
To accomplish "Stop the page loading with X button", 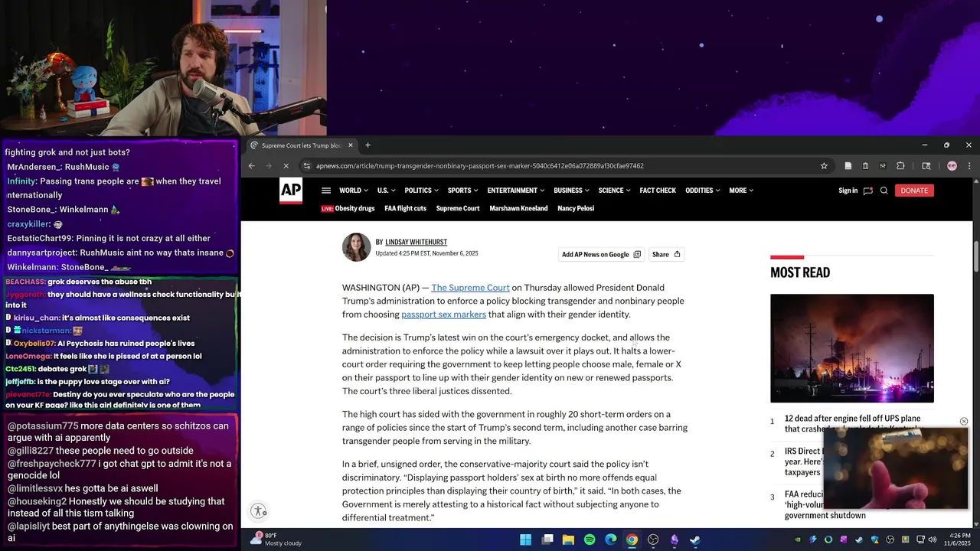I will pyautogui.click(x=286, y=166).
